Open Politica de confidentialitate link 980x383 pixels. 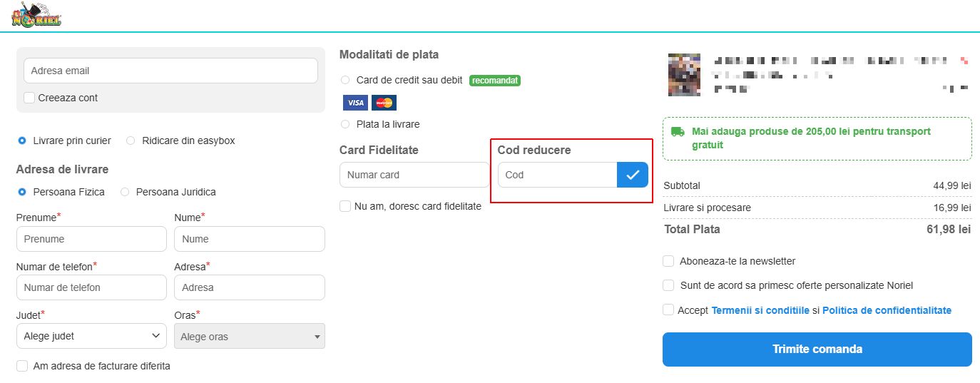[887, 310]
